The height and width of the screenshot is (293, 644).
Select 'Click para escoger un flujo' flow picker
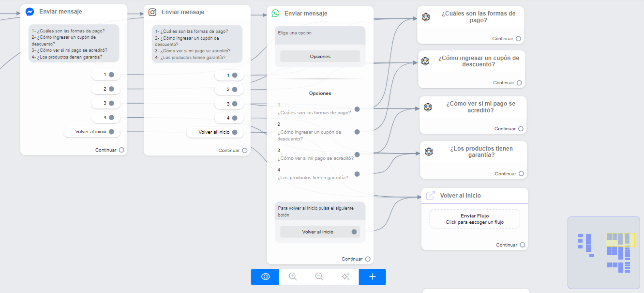coord(474,219)
